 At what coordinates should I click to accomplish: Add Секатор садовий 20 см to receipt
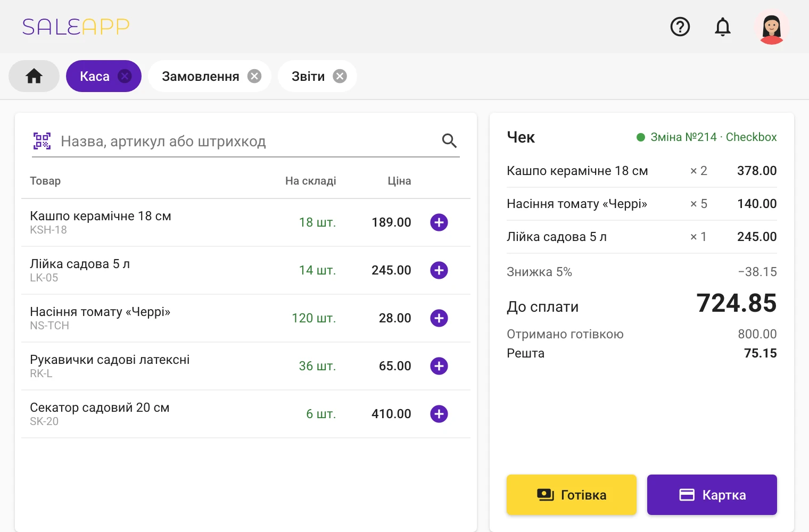pyautogui.click(x=439, y=414)
